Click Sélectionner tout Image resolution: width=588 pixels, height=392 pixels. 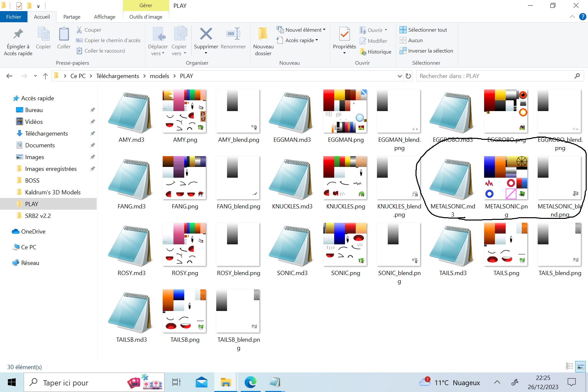pyautogui.click(x=423, y=30)
